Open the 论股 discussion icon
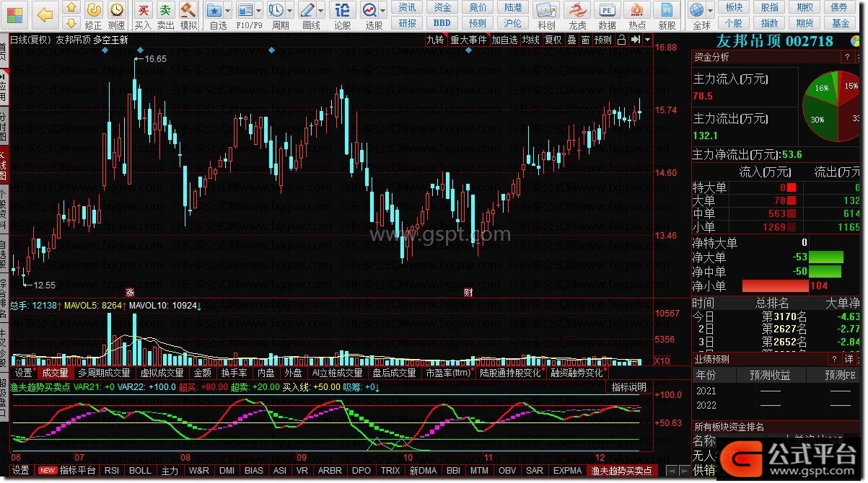Viewport: 868px width, 483px height. click(x=343, y=10)
